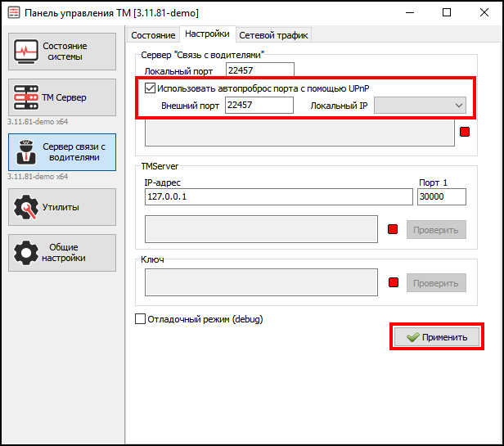
Task: Click the red status indicator under UPnP
Action: tap(465, 133)
